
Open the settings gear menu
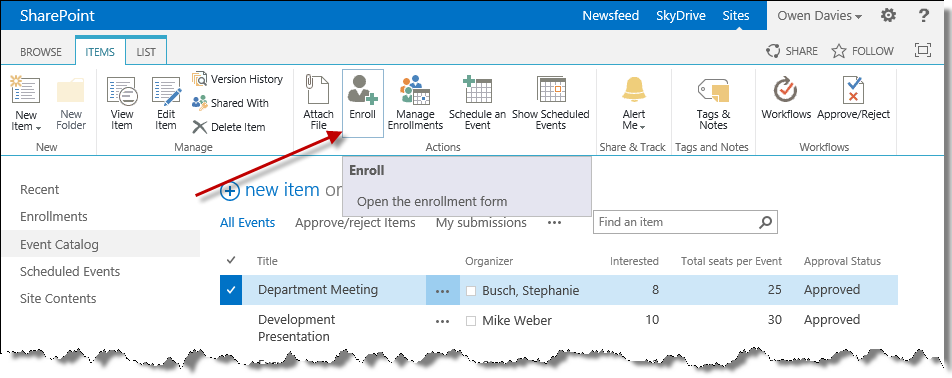pyautogui.click(x=888, y=15)
